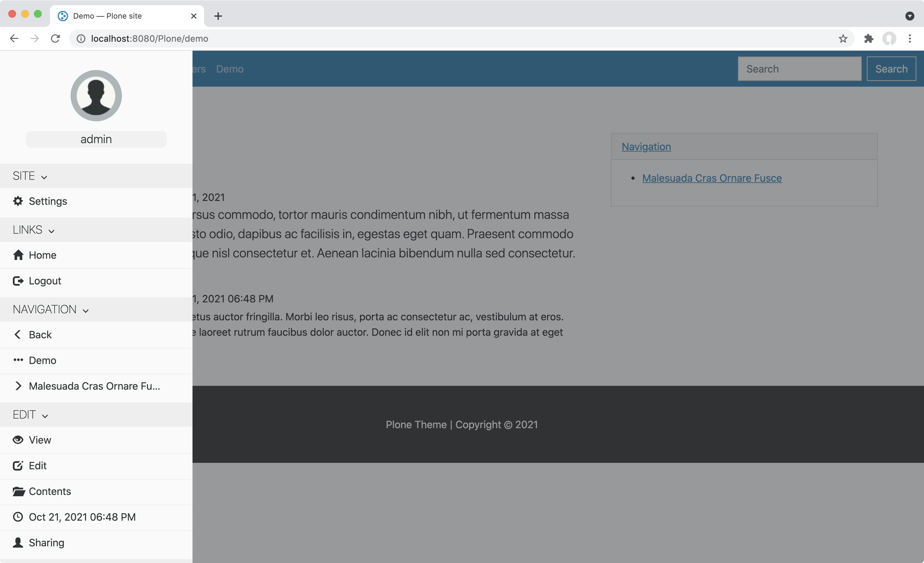Toggle the NAVIGATION section collapse
The height and width of the screenshot is (563, 924).
86,309
